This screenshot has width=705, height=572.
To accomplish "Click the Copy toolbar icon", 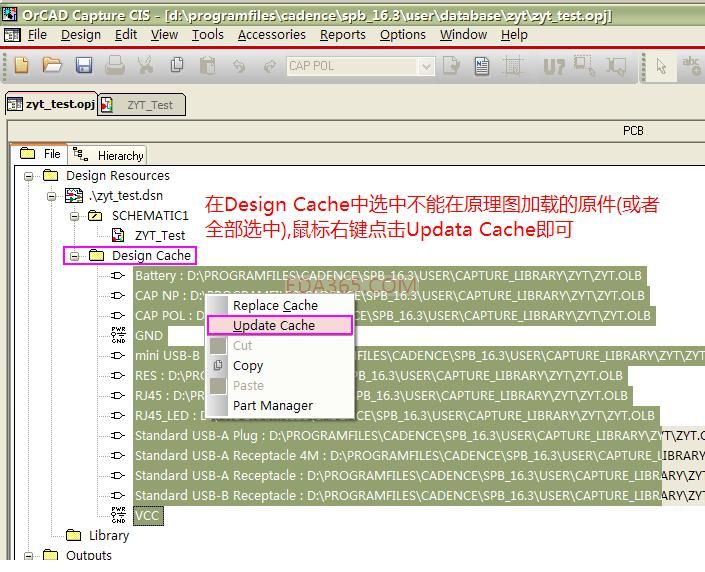I will (177, 65).
